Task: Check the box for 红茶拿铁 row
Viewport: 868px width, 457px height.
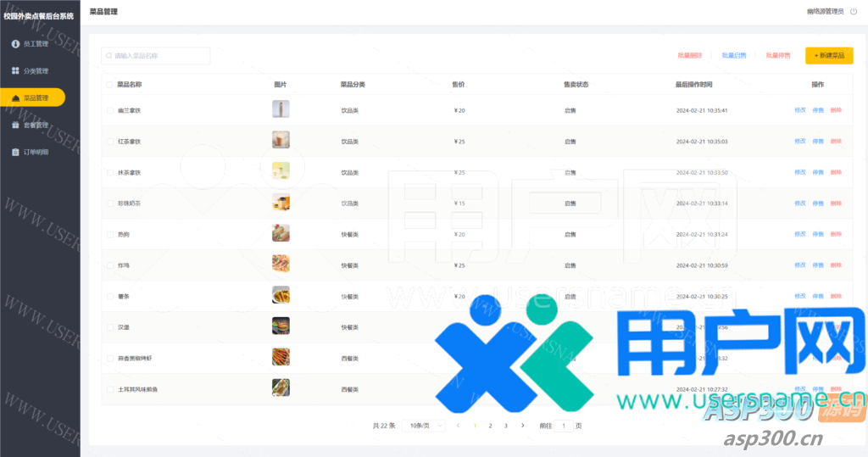Action: click(108, 142)
